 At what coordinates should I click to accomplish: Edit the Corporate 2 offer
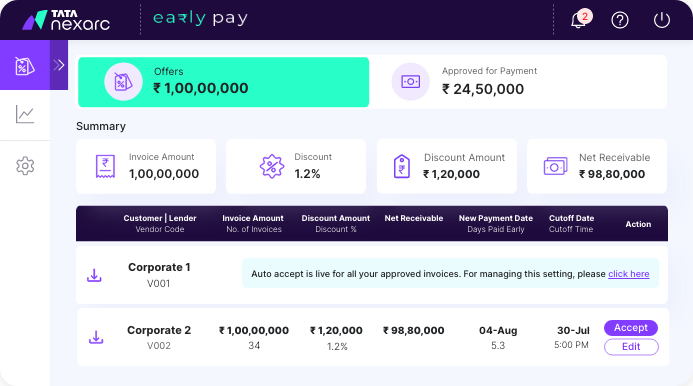click(631, 347)
